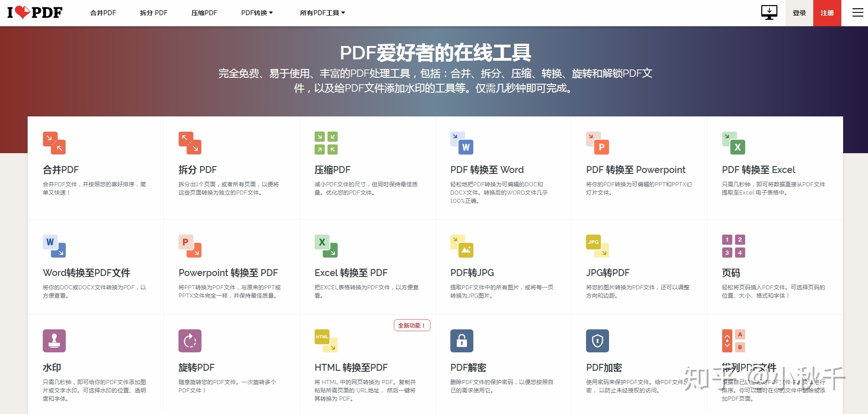Open the hamburger menu icon
This screenshot has width=868, height=414.
857,13
